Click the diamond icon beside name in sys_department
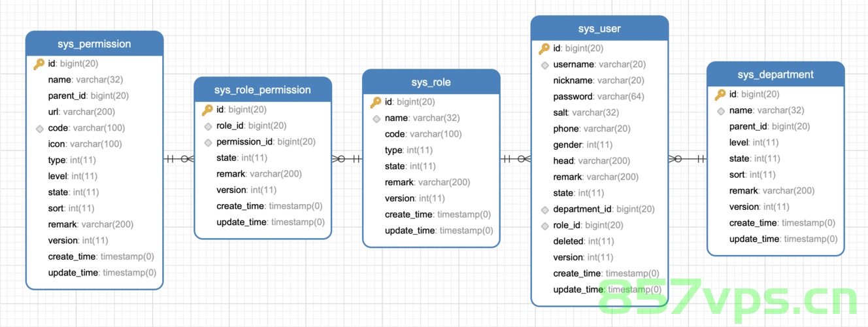868x327 pixels. pyautogui.click(x=720, y=111)
